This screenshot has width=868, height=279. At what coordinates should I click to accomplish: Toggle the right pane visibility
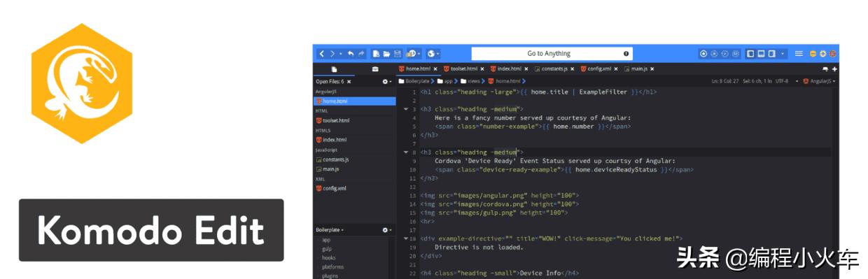(x=771, y=53)
